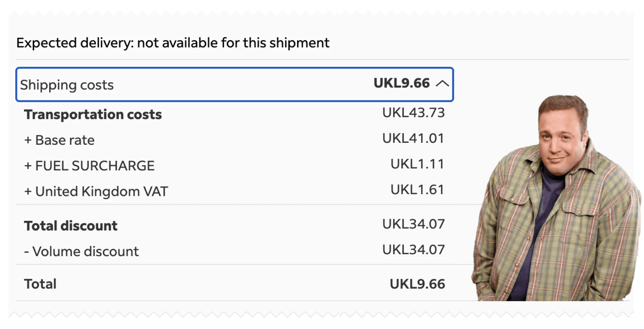Click the Shipping costs header label

(67, 85)
